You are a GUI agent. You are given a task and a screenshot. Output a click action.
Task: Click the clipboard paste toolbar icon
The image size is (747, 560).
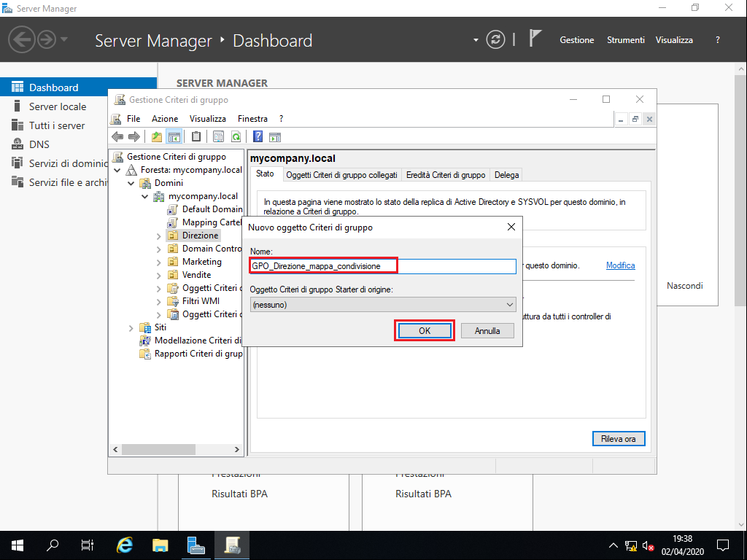pos(196,137)
